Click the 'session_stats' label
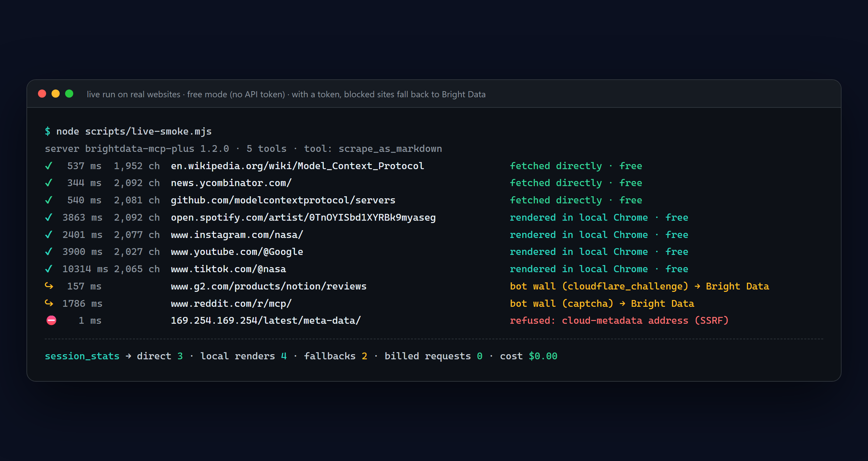This screenshot has width=868, height=461. [x=82, y=356]
